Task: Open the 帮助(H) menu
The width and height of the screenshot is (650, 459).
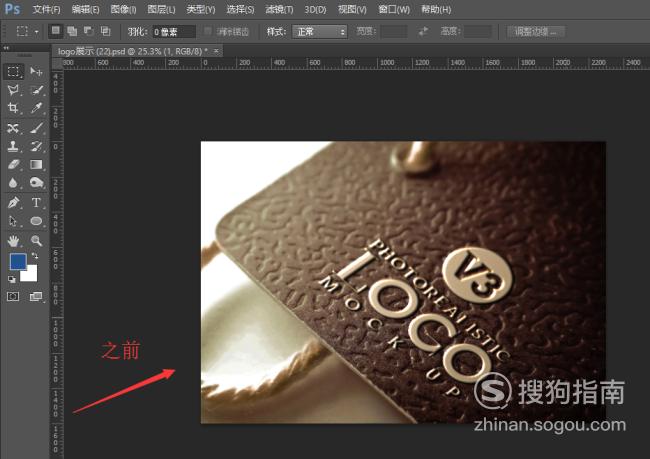Action: coord(436,9)
